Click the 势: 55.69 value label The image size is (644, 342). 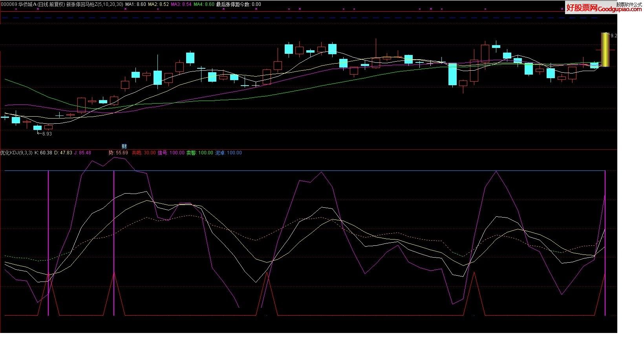tap(118, 153)
